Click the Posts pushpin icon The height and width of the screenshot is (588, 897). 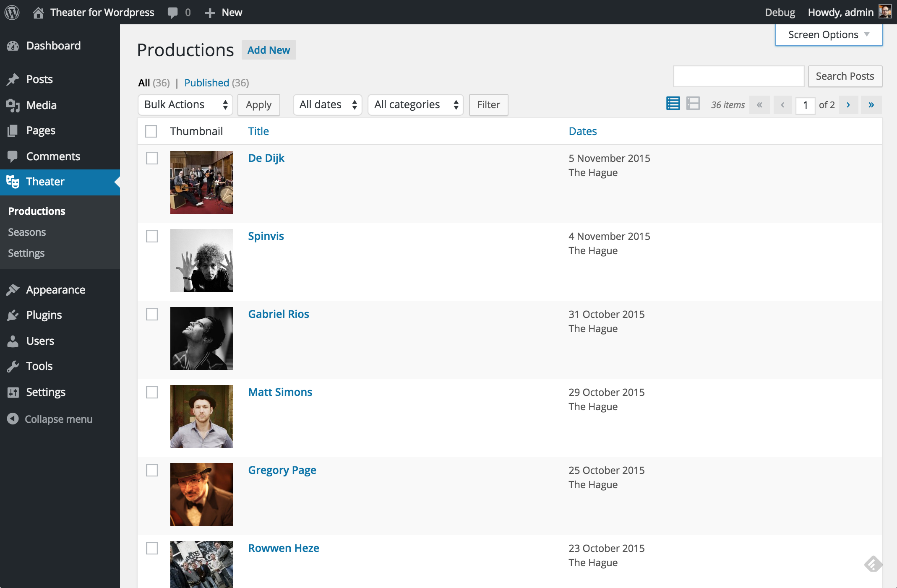[x=13, y=79]
